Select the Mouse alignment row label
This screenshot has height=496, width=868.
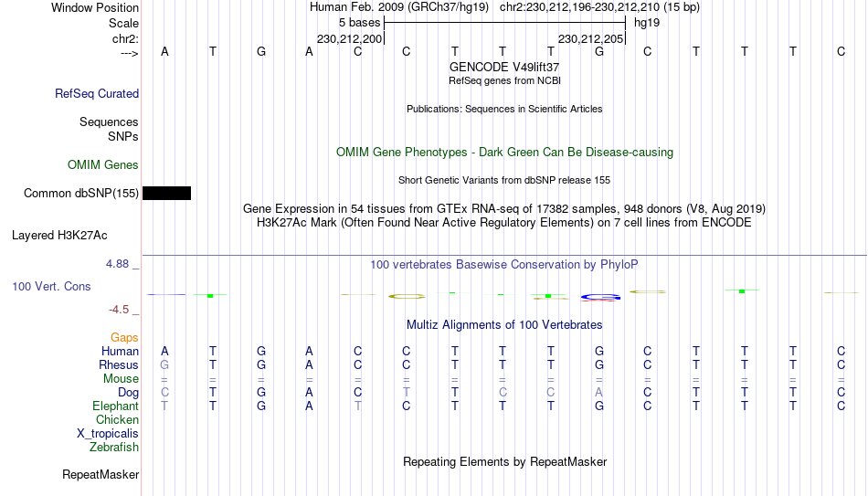pyautogui.click(x=121, y=379)
